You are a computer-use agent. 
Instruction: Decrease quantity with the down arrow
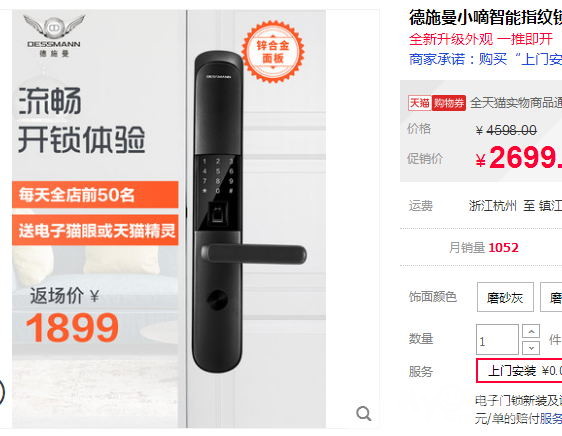(x=531, y=348)
